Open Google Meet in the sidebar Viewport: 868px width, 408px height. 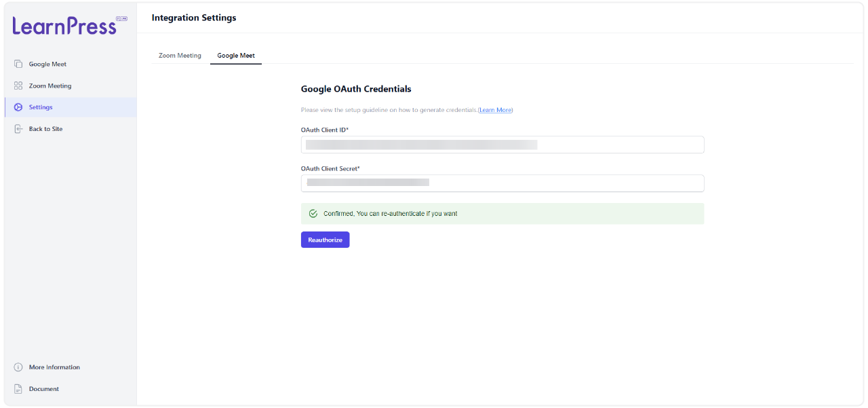[71, 64]
